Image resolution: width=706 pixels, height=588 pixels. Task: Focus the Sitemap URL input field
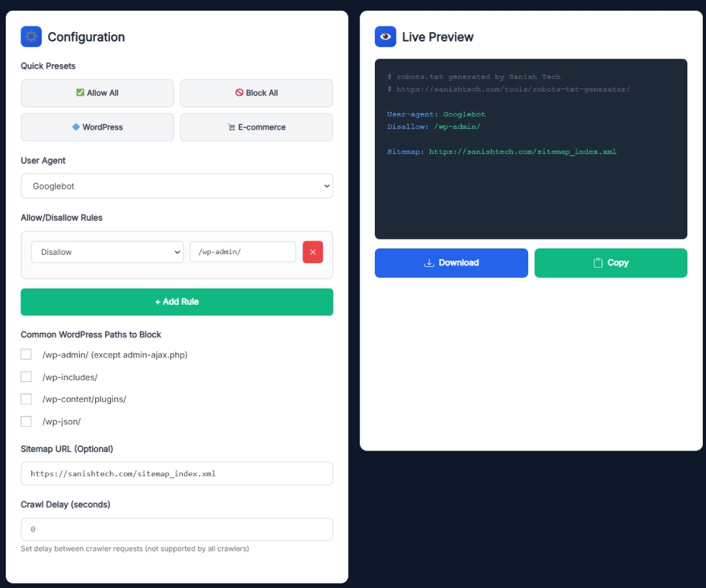[176, 474]
